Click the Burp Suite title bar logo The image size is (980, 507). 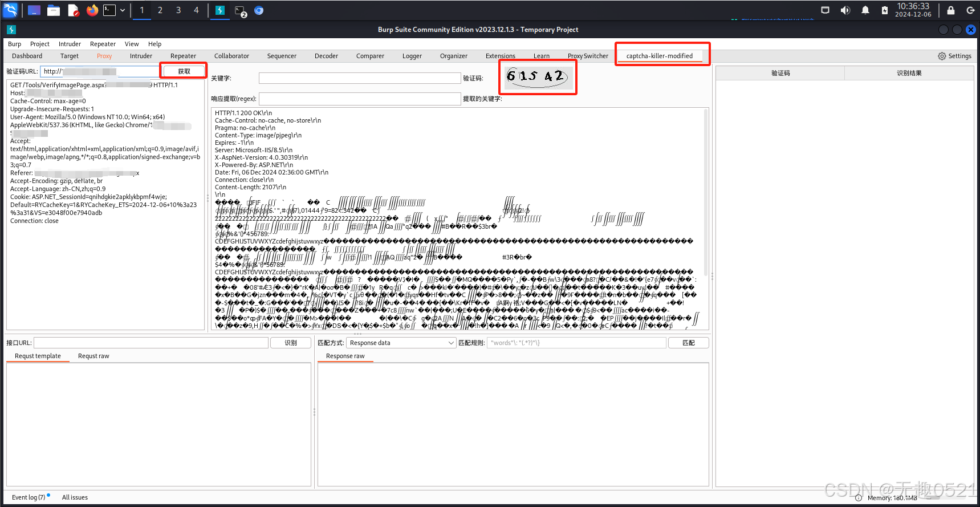pyautogui.click(x=11, y=30)
